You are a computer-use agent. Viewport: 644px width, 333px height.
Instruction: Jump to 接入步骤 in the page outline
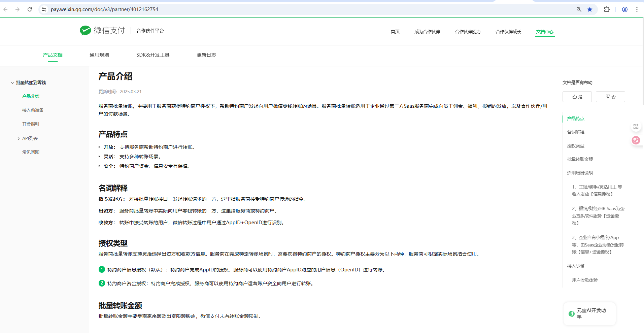576,266
